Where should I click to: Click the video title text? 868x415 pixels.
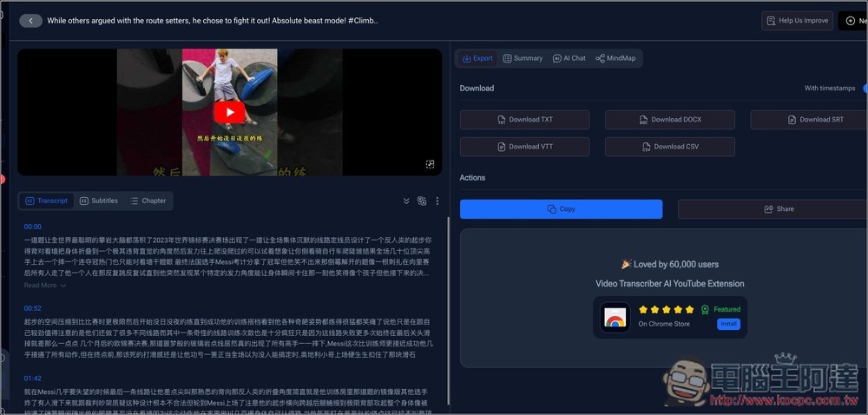click(213, 21)
